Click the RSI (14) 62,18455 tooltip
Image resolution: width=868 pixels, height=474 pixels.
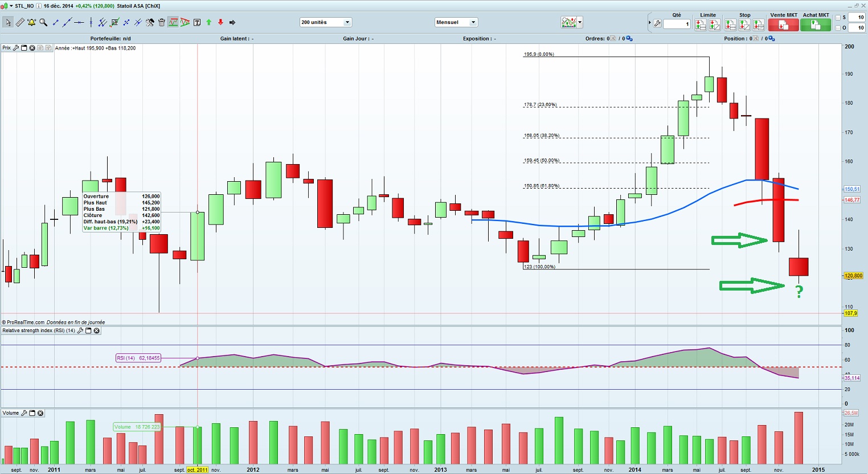coord(138,358)
